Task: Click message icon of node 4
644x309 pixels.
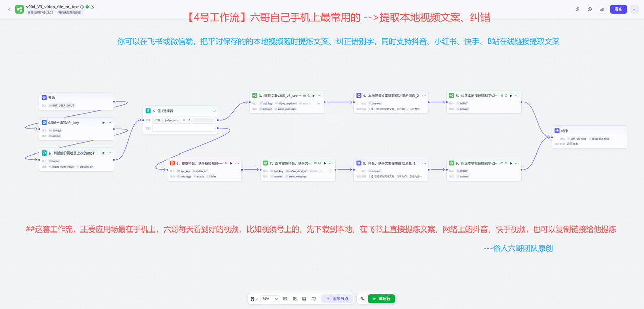Action: 359,95
